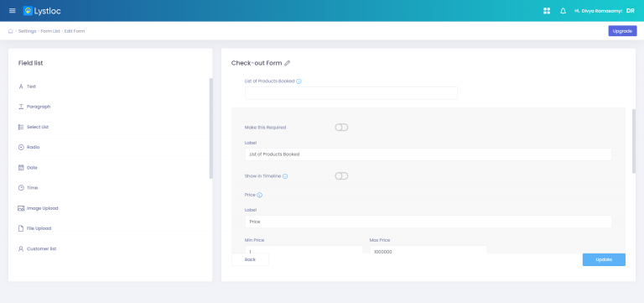Edit form name with pencil icon
This screenshot has height=303, width=644.
pos(288,63)
